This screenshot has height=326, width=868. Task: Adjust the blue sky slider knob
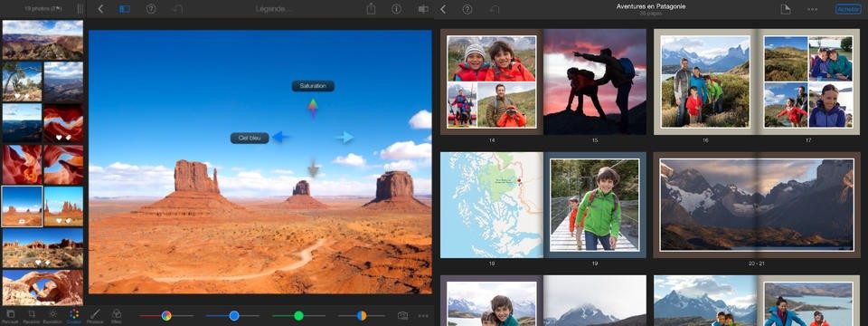click(234, 315)
